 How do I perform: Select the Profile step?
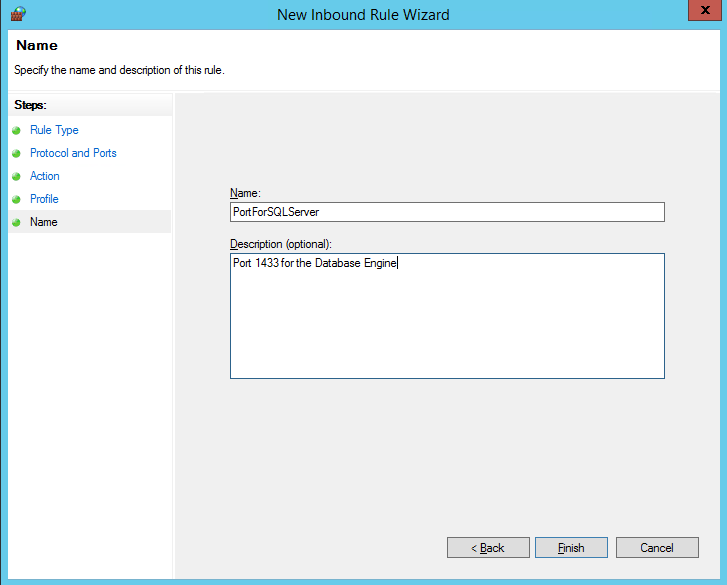44,199
